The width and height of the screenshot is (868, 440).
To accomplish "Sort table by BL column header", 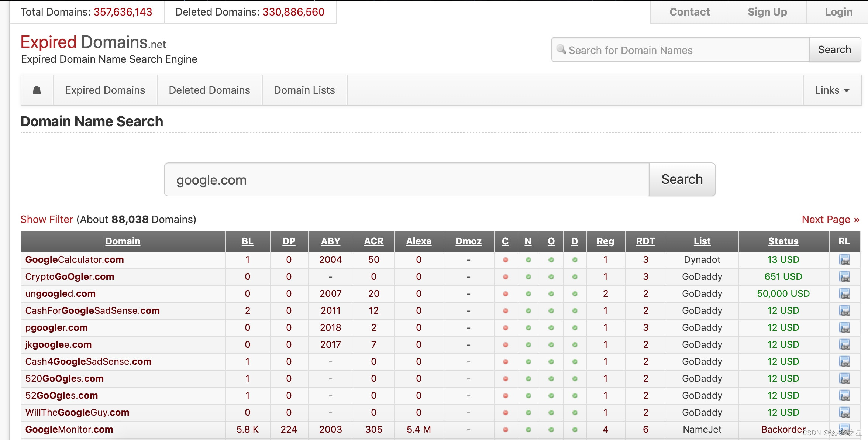I will (247, 241).
